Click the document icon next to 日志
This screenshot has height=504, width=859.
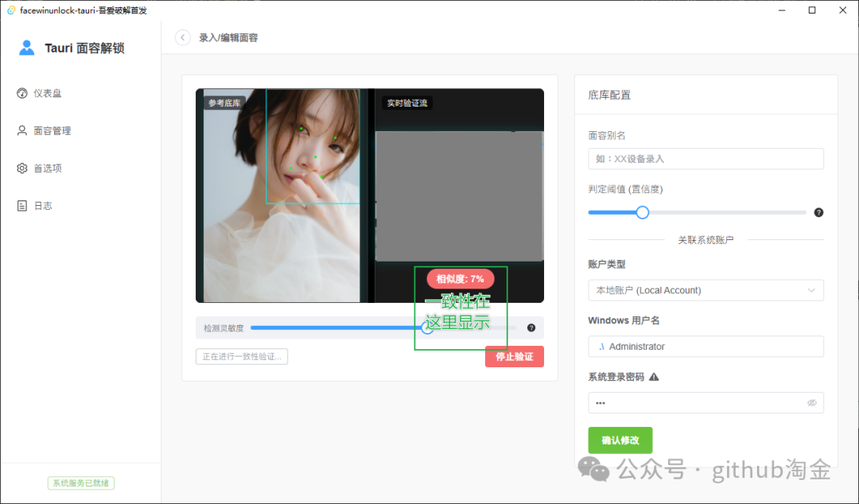[x=23, y=205]
